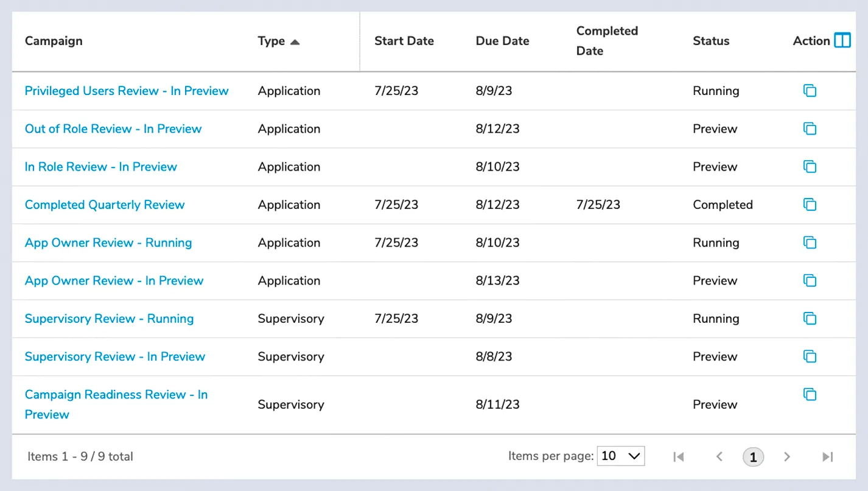Open the Items per page dropdown
The height and width of the screenshot is (491, 868).
621,456
